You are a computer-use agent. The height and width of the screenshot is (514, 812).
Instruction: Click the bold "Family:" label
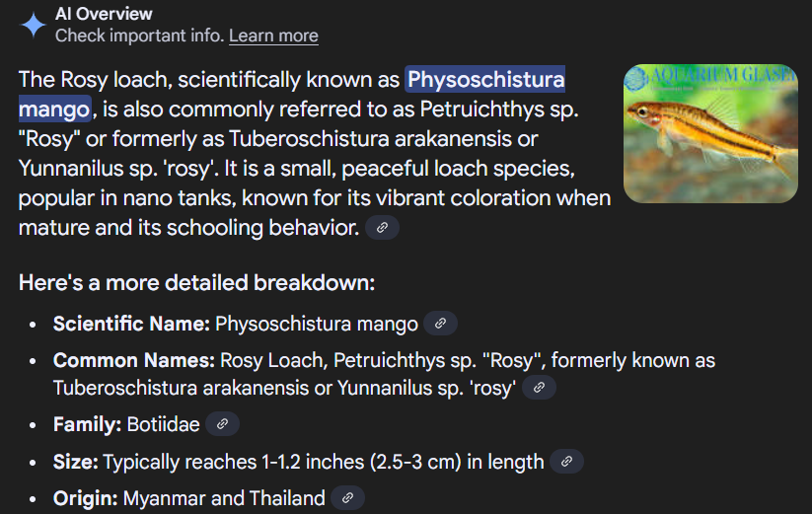tap(88, 424)
